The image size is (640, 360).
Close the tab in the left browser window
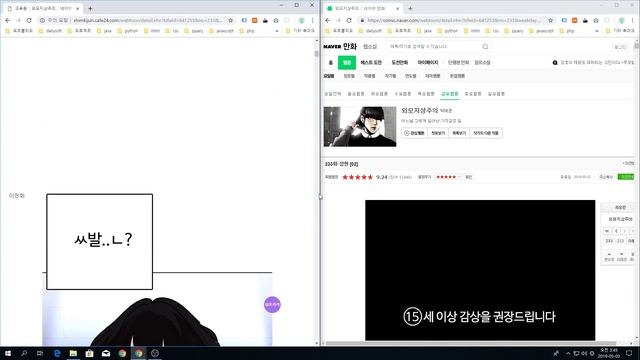[78, 8]
